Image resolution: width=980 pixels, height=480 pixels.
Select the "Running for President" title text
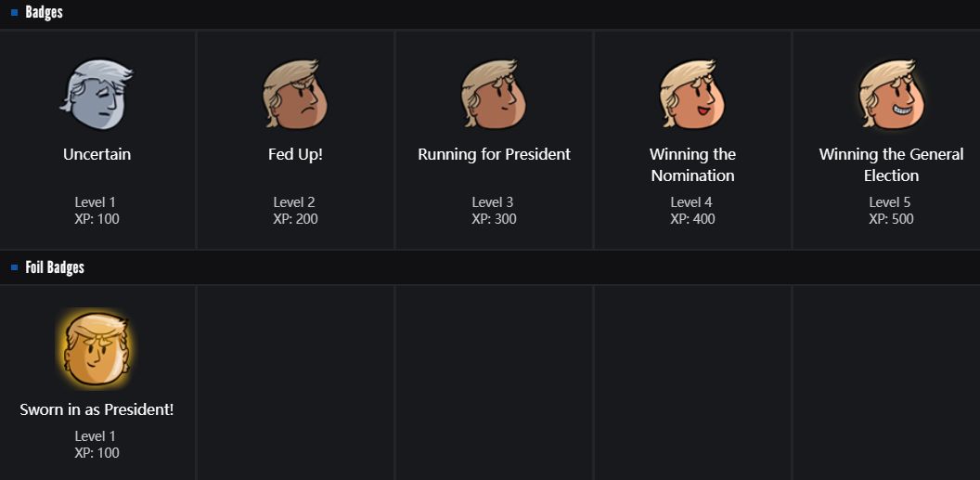494,154
